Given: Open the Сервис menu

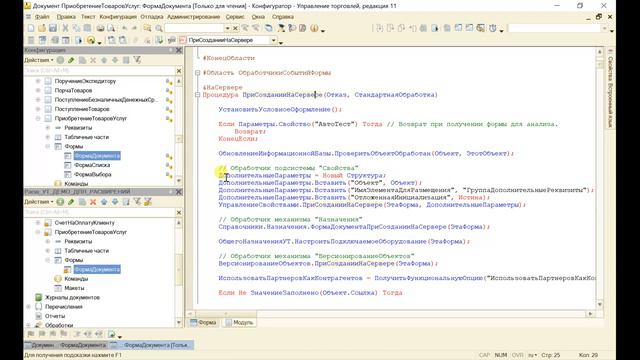Looking at the screenshot, I should (235, 17).
